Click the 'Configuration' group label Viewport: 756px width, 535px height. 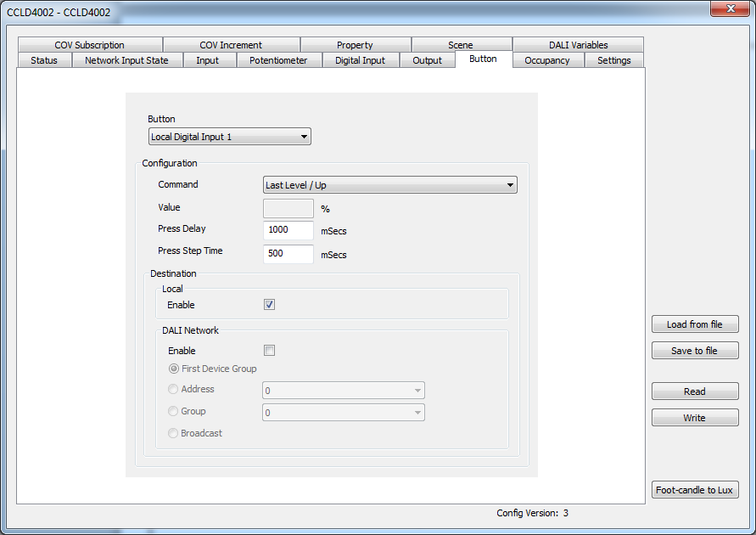[x=169, y=163]
